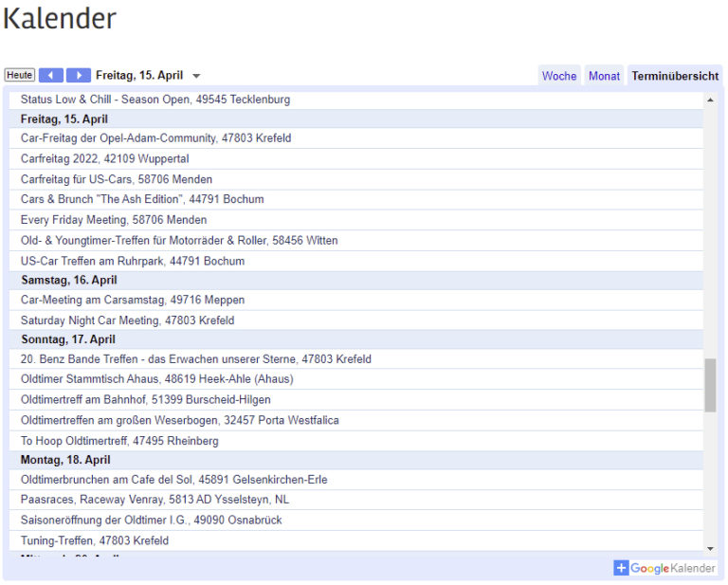The height and width of the screenshot is (585, 728).
Task: Open Oldtimertreff am Bahnhof Burscheid-Hilgen event
Action: point(145,400)
